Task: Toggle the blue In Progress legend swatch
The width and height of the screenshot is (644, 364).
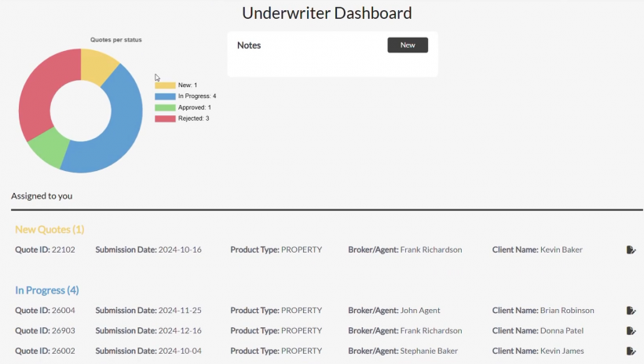Action: pos(165,96)
